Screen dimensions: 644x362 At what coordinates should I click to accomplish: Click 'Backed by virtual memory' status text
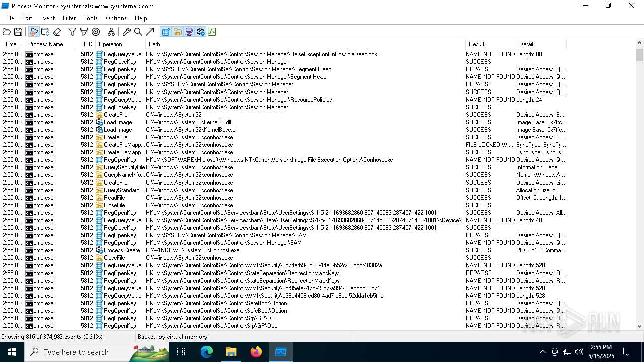(x=173, y=337)
